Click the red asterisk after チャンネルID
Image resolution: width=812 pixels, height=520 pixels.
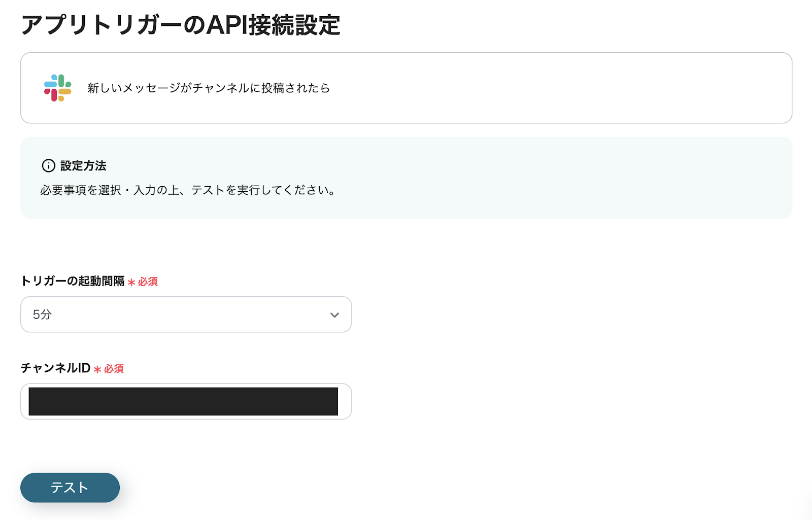97,369
